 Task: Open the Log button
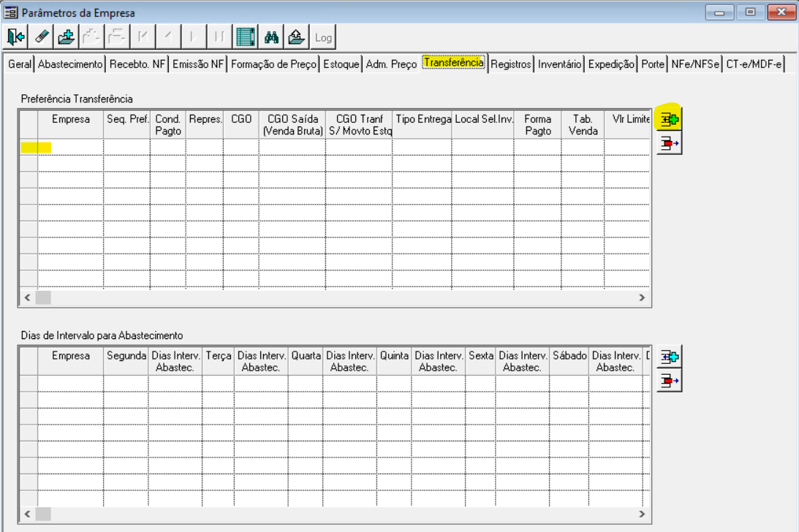[322, 37]
